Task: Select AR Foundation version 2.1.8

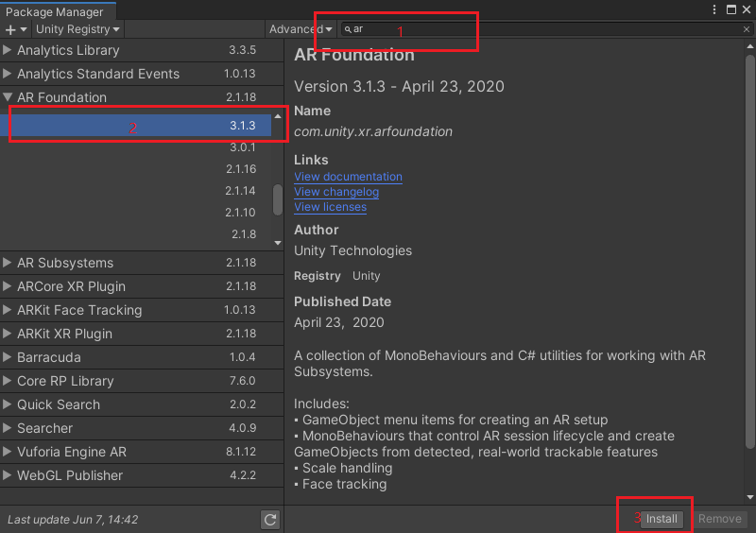Action: [136, 234]
